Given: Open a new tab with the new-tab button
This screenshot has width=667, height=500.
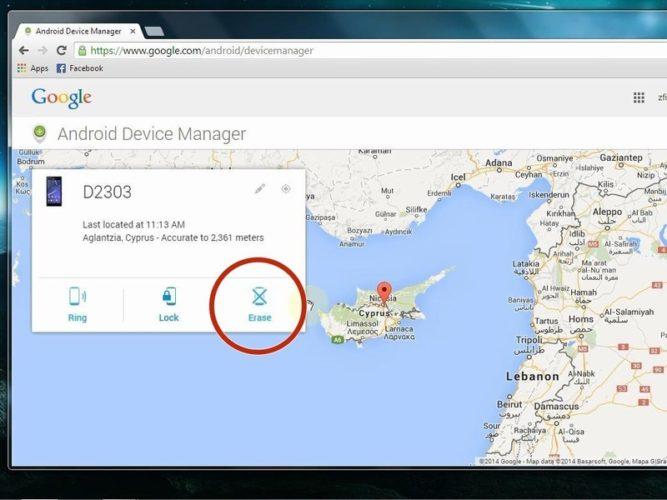Looking at the screenshot, I should pos(154,31).
